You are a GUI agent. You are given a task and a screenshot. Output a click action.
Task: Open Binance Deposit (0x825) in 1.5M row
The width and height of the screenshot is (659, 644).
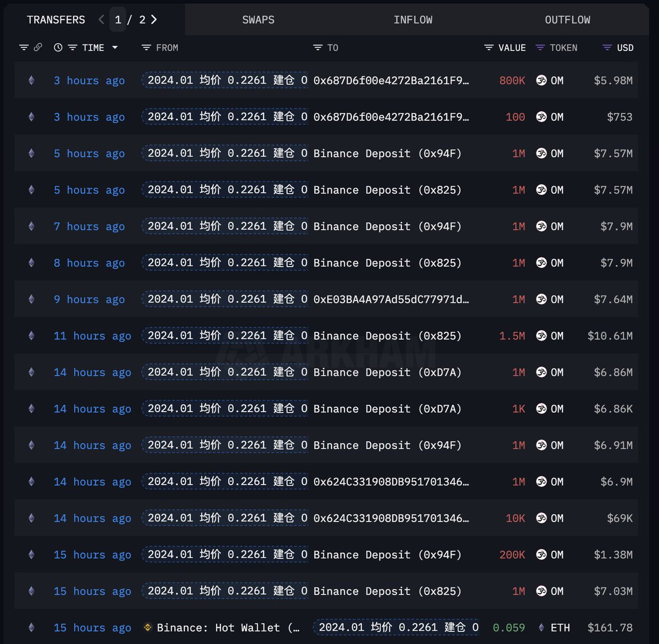coord(387,336)
